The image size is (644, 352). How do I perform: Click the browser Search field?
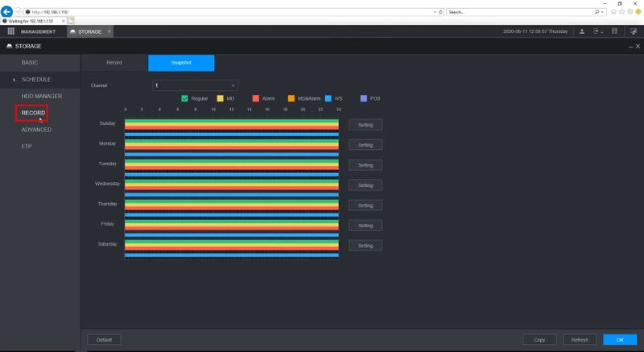520,12
